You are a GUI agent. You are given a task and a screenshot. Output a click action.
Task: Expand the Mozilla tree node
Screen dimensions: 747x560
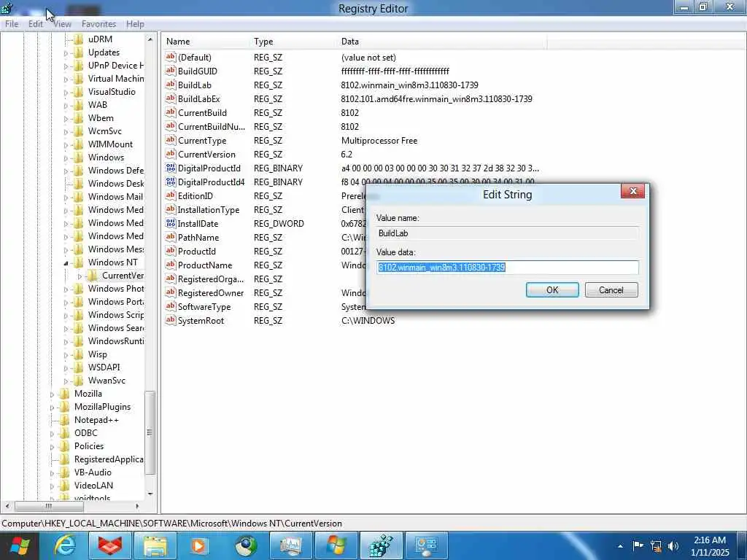[53, 394]
